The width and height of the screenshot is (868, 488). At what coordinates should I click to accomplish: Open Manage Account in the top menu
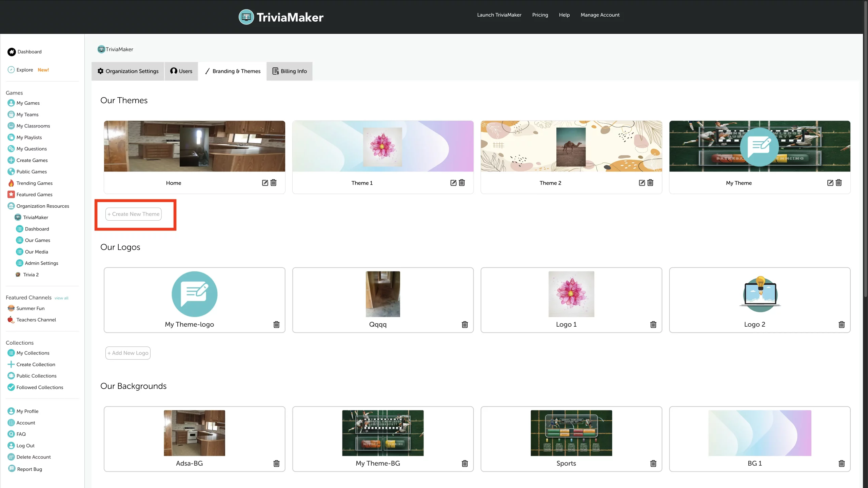click(x=600, y=15)
